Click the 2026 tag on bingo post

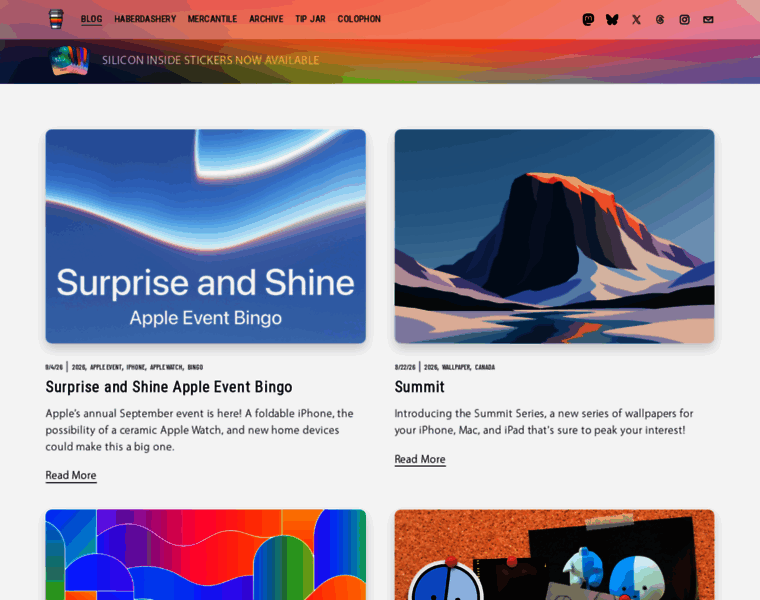pos(79,367)
